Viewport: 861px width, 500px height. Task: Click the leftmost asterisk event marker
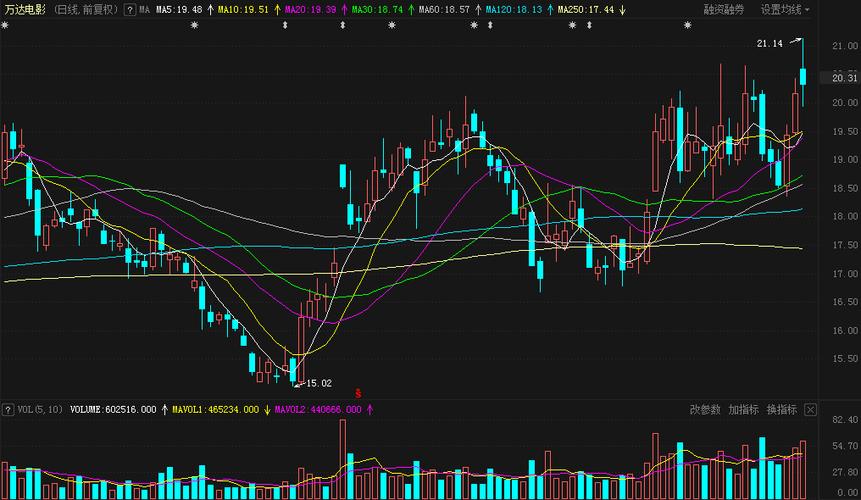click(x=5, y=26)
